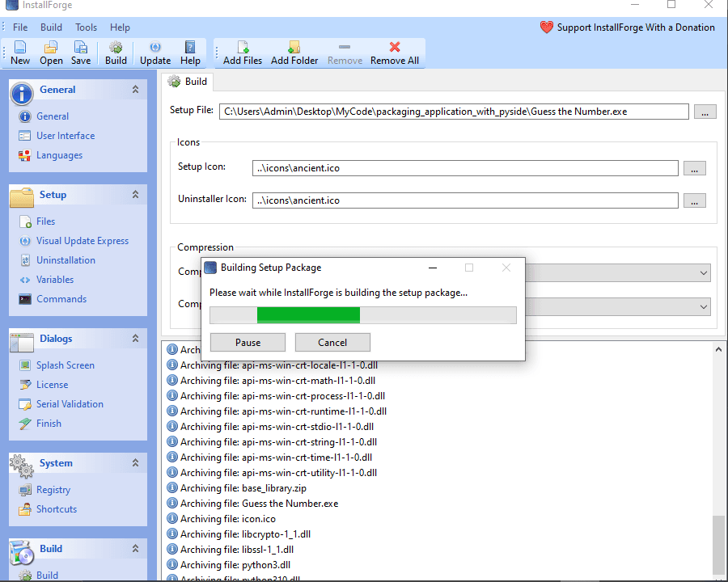Viewport: 728px width, 582px height.
Task: Remove All files from the package list
Action: (x=394, y=53)
